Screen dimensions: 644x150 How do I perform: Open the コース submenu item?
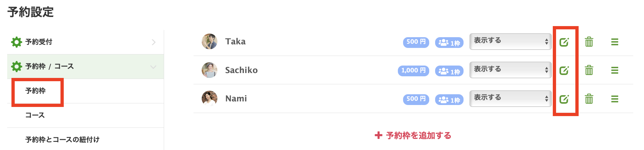[x=35, y=115]
